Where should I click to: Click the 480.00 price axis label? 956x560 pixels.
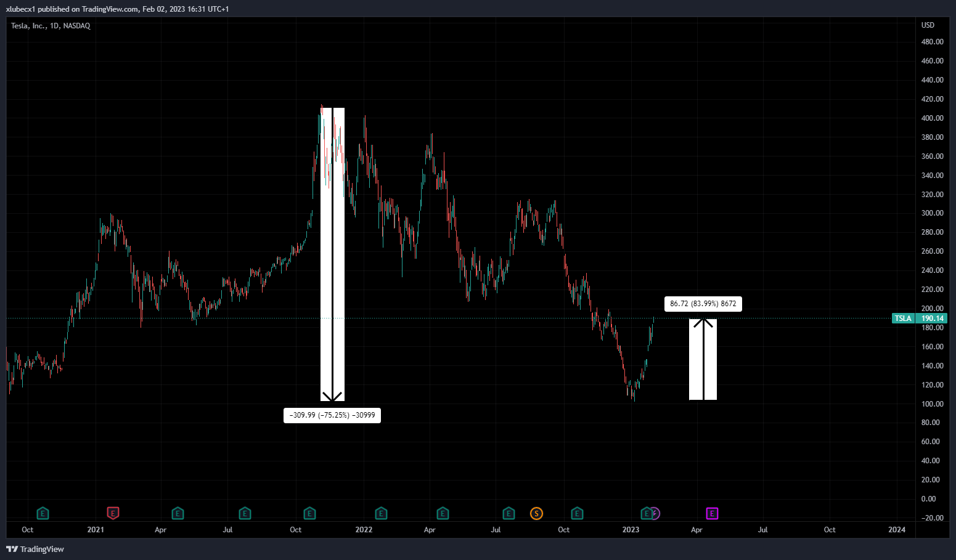[x=932, y=42]
